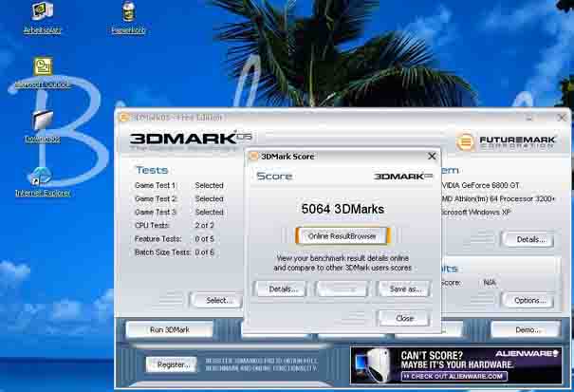The image size is (574, 392).
Task: Click the Game Test 1 row
Action: pos(179,185)
